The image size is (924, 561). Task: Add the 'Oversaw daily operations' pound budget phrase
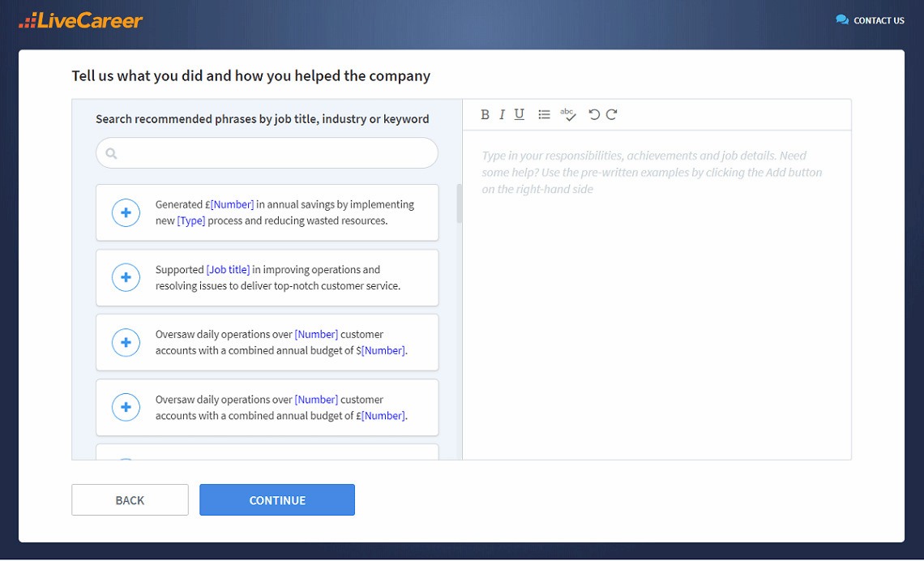click(126, 408)
